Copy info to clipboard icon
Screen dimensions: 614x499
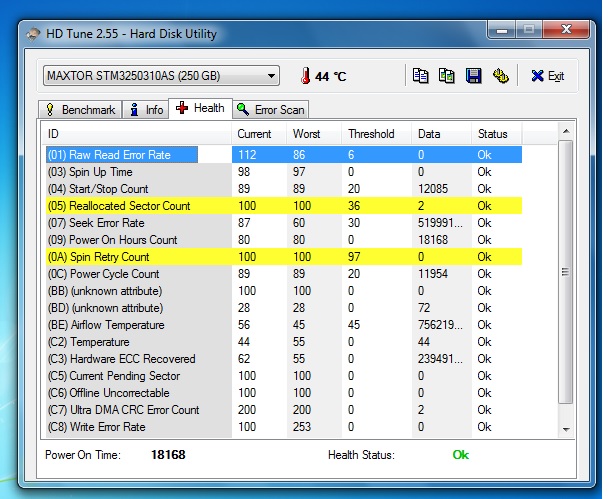(x=420, y=76)
